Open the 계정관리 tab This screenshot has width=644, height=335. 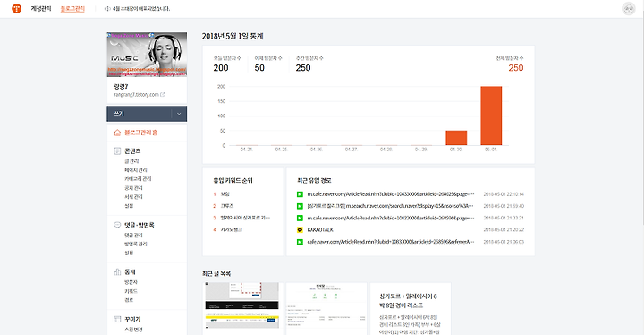tap(41, 8)
